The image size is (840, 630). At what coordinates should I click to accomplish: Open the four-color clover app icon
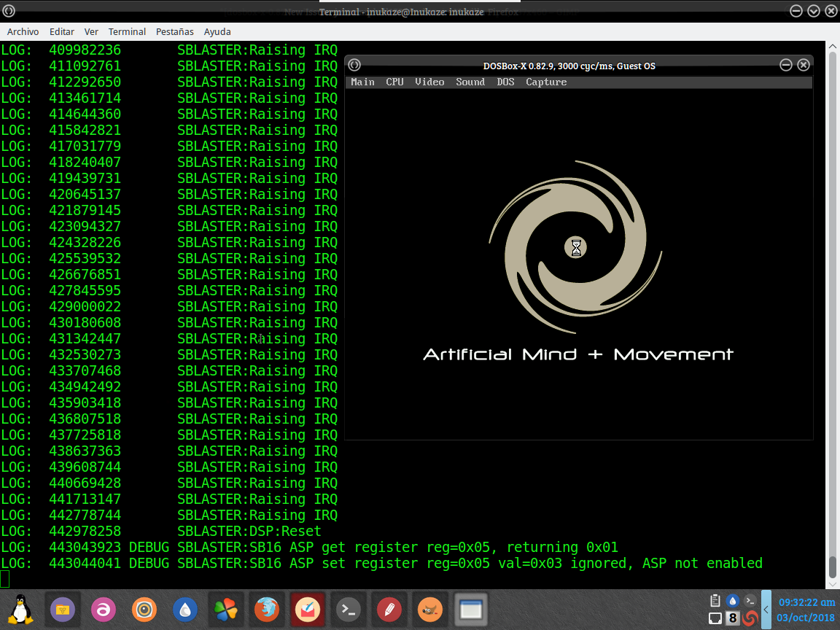click(x=225, y=610)
